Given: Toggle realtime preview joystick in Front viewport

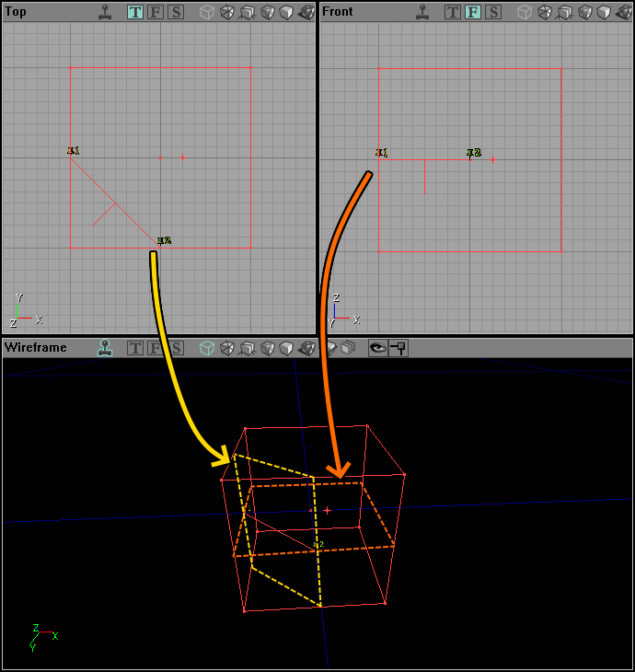Looking at the screenshot, I should [422, 12].
